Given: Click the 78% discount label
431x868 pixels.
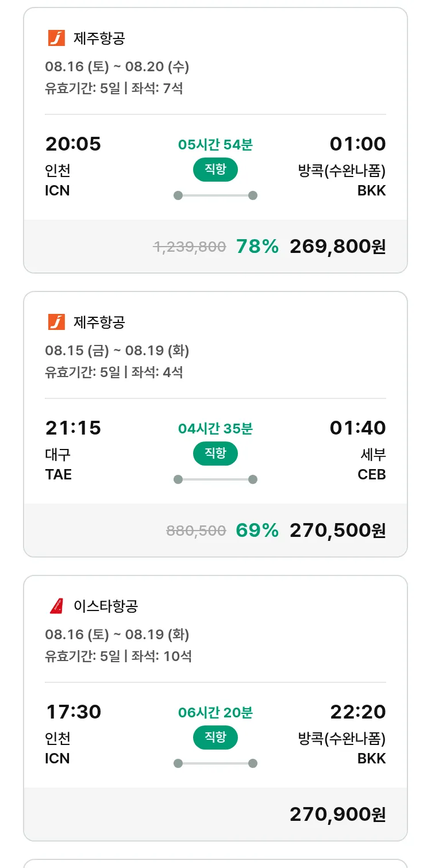Looking at the screenshot, I should [x=257, y=247].
